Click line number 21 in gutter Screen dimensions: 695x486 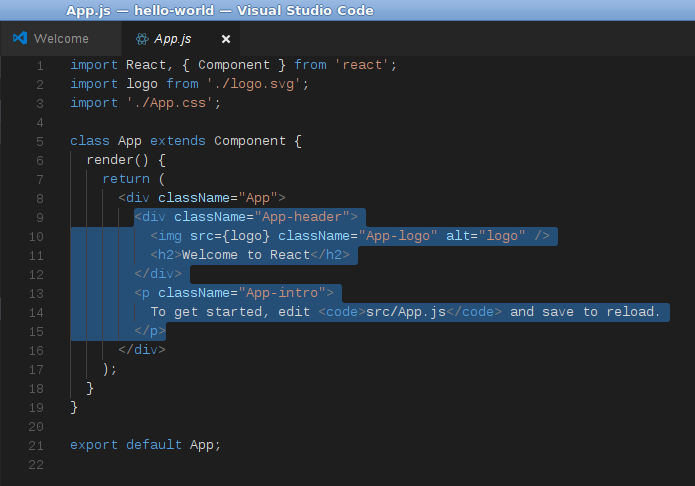click(36, 445)
